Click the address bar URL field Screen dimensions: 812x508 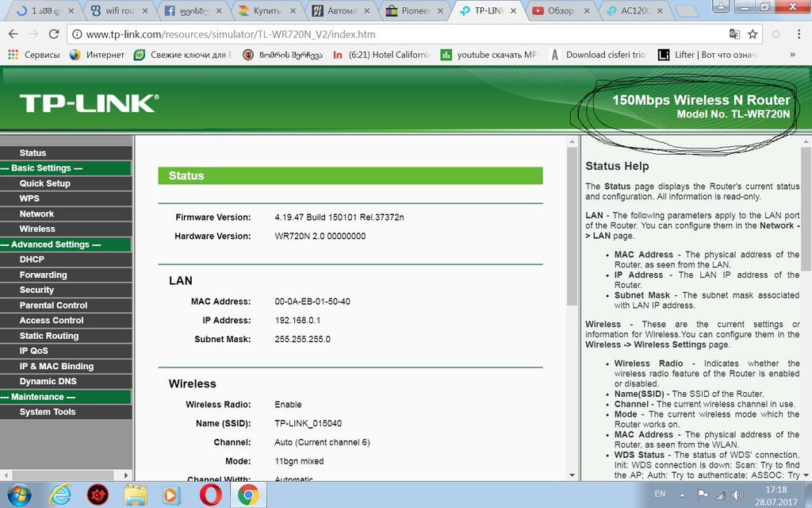coord(404,34)
